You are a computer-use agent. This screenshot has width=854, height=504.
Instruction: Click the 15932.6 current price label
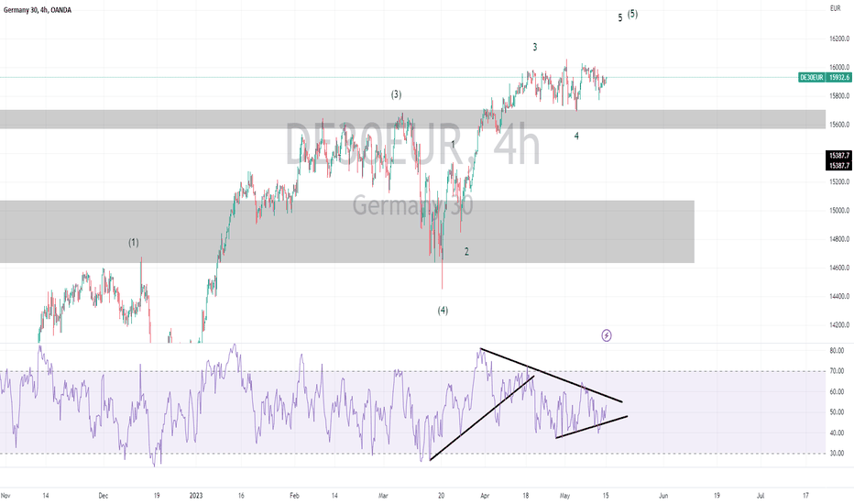(x=839, y=77)
